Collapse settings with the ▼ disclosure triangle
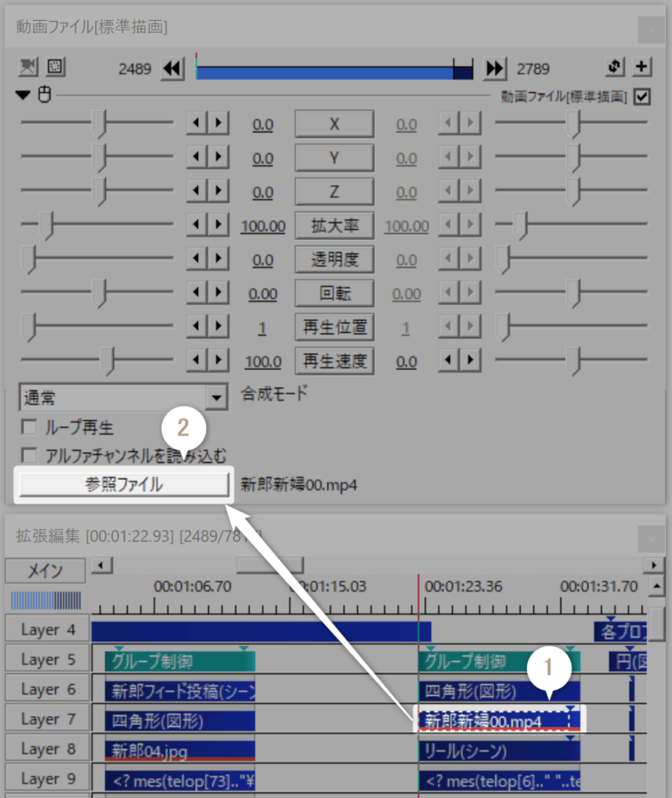The image size is (672, 798). point(23,95)
